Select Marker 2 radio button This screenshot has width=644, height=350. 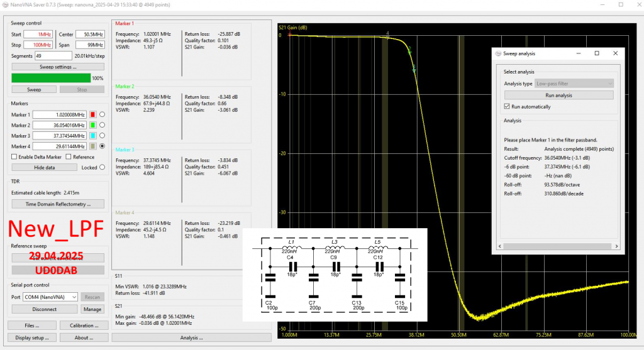pos(103,125)
